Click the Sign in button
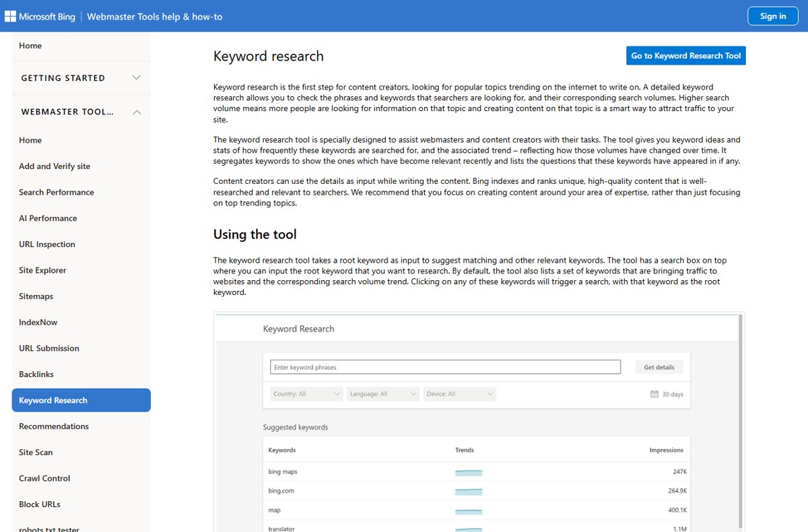808x532 pixels. (773, 16)
